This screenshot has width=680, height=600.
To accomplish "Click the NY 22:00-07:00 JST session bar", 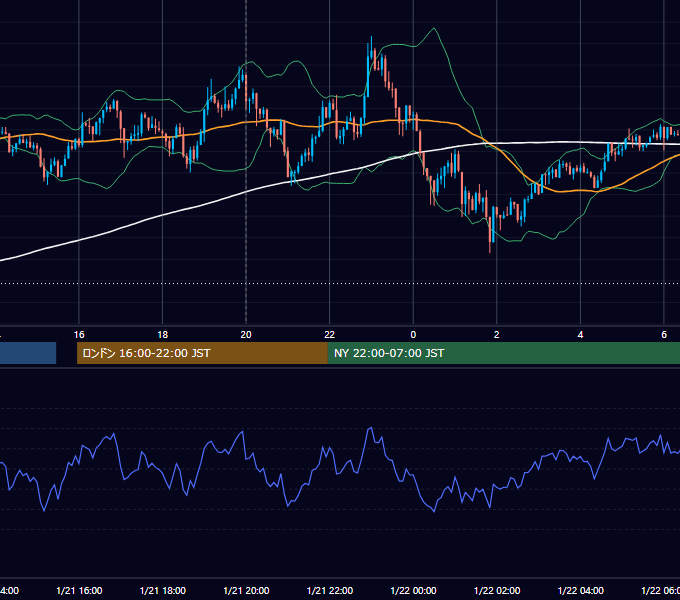I will [x=503, y=353].
